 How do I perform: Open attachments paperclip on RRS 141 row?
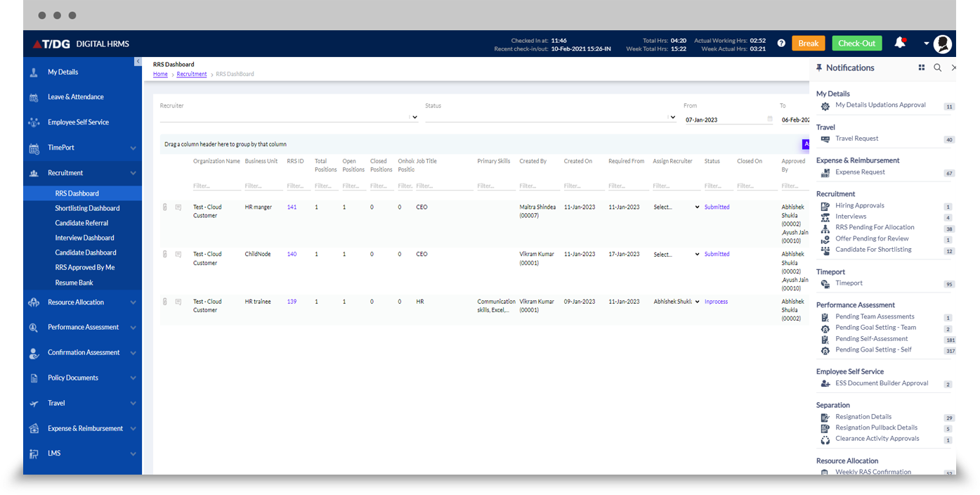[164, 207]
